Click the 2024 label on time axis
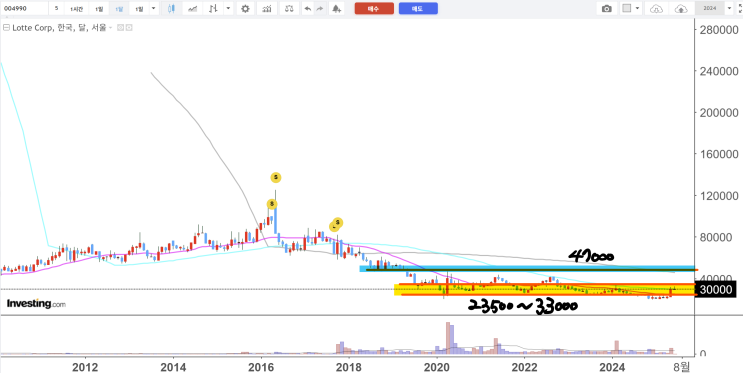Image resolution: width=743 pixels, height=373 pixels. pos(613,366)
